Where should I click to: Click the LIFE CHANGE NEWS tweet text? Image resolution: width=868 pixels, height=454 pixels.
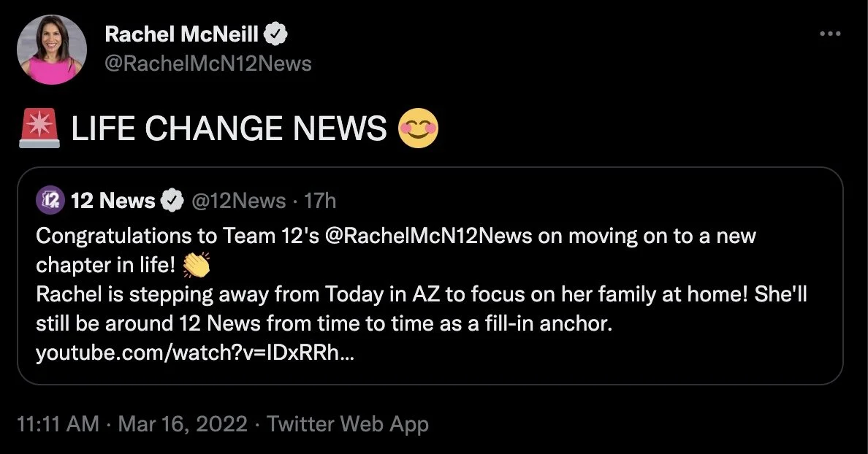point(229,128)
